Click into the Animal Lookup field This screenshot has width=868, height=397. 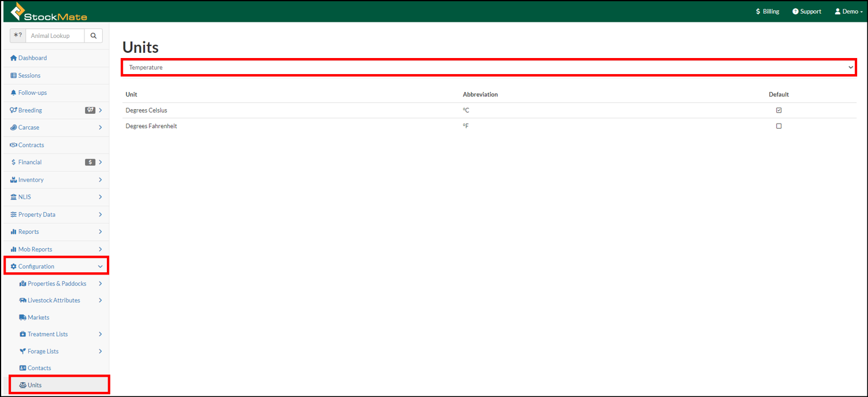coord(55,36)
